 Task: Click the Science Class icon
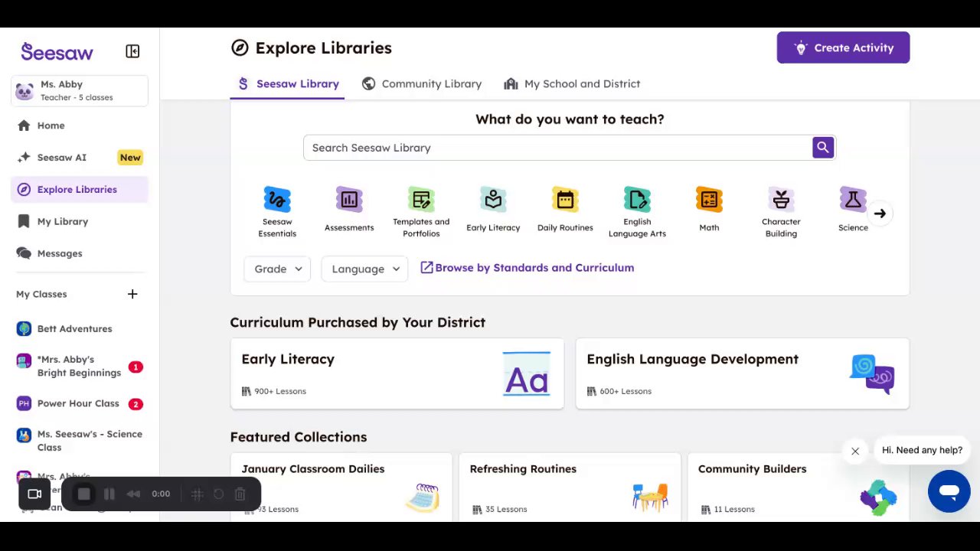click(x=24, y=435)
